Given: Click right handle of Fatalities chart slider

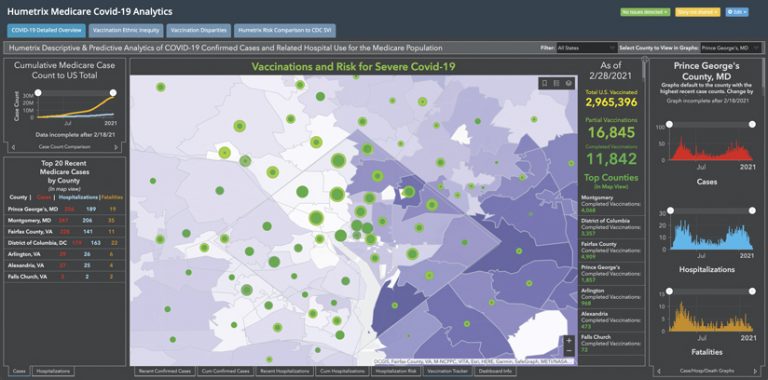Looking at the screenshot, I should pos(752,291).
